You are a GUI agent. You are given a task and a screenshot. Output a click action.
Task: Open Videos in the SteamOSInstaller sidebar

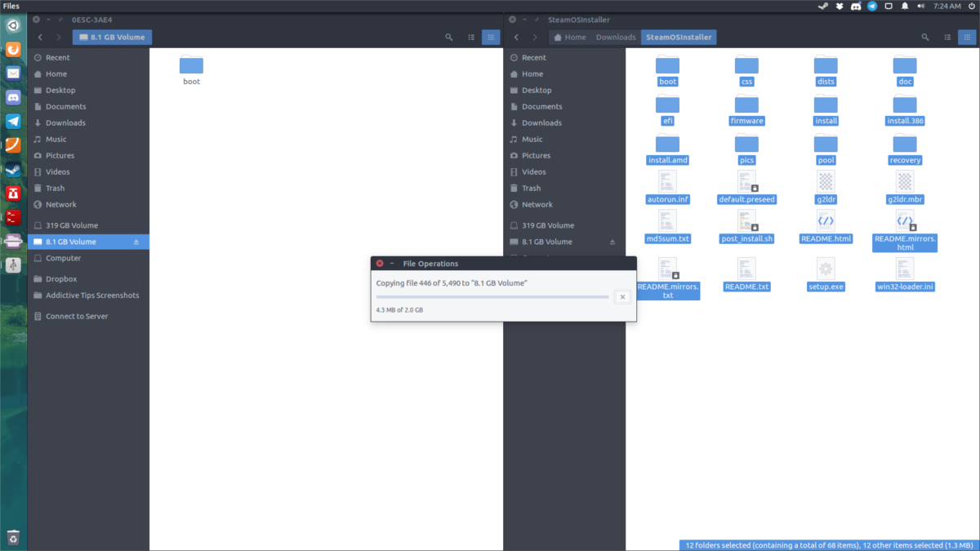coord(564,172)
